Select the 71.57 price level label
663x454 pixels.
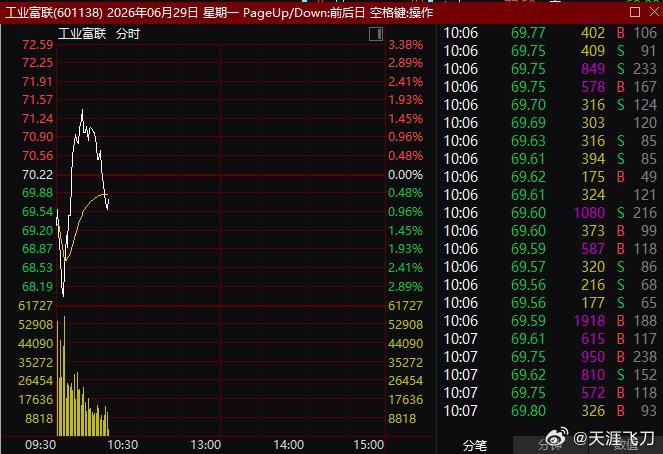[x=38, y=100]
